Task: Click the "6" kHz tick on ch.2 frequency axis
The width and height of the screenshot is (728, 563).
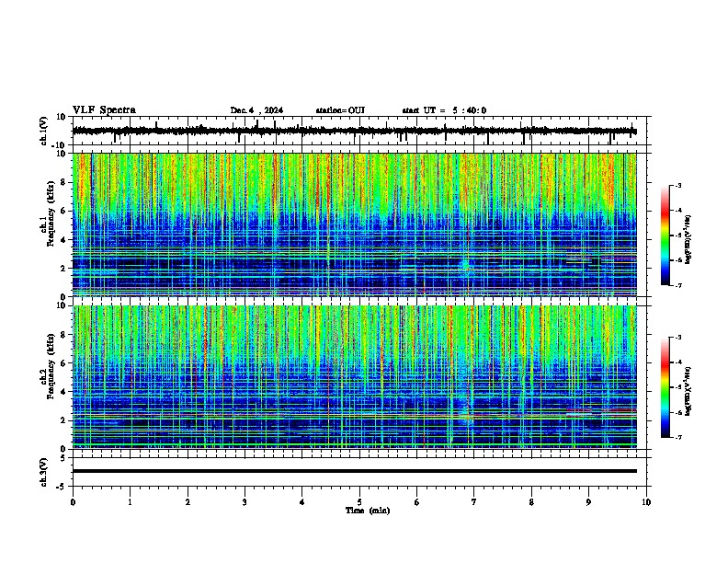Action: coord(63,362)
